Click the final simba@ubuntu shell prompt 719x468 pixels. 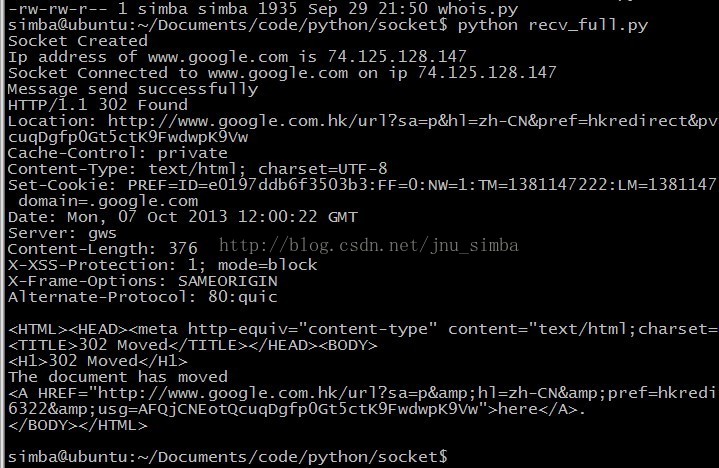pos(227,457)
